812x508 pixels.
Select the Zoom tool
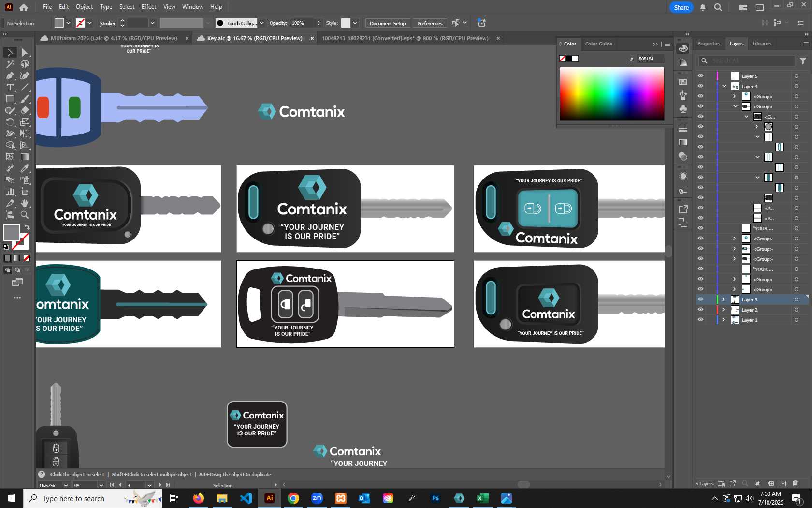[25, 215]
